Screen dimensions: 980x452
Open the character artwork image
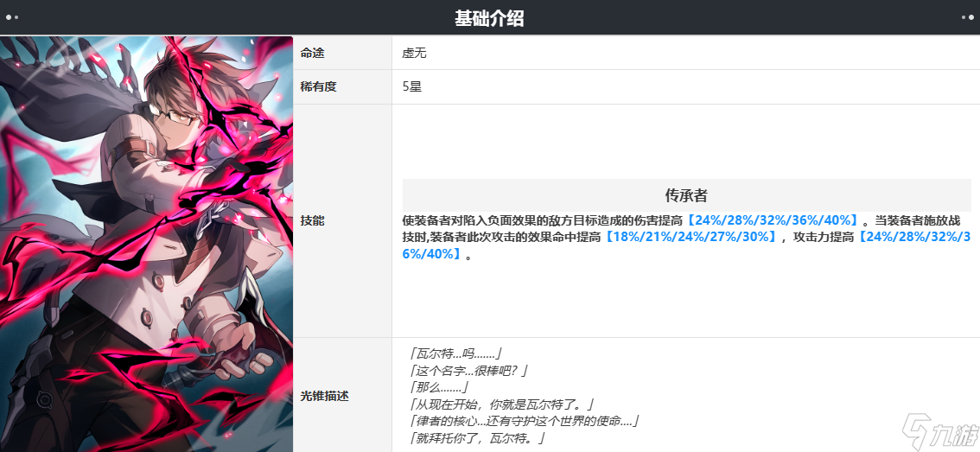[146, 244]
